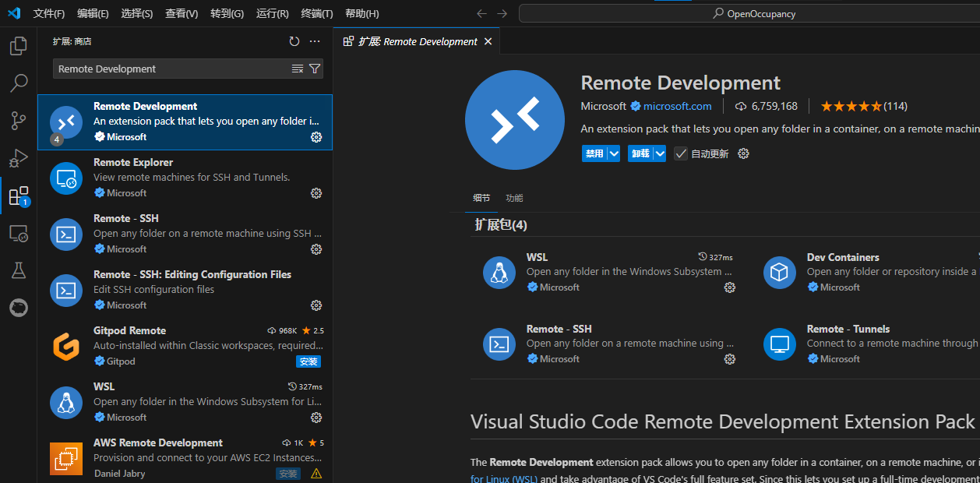This screenshot has width=980, height=483.
Task: Click the large Remote Development extension logo
Action: coord(515,119)
